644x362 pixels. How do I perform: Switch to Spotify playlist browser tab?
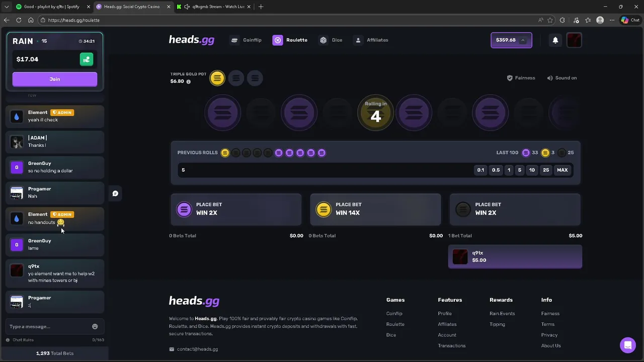point(52,7)
